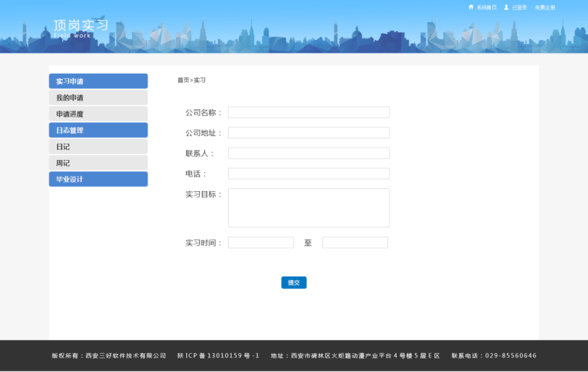The width and height of the screenshot is (588, 372).
Task: Open the 日记 sidebar item
Action: 98,146
